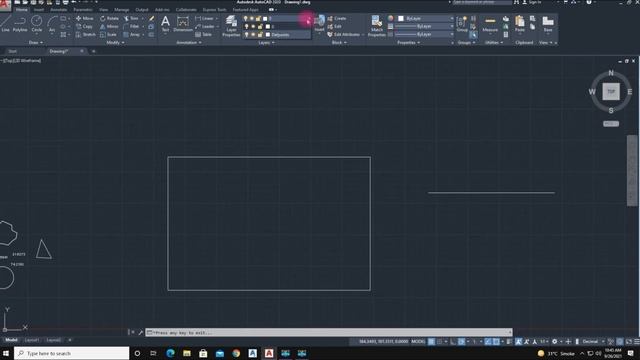Image resolution: width=640 pixels, height=360 pixels.
Task: Open the Annotate ribbon tab
Action: 59,9
